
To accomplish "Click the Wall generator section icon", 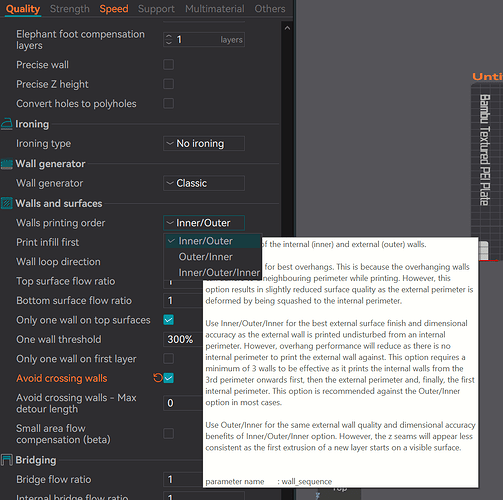I will pos(7,164).
